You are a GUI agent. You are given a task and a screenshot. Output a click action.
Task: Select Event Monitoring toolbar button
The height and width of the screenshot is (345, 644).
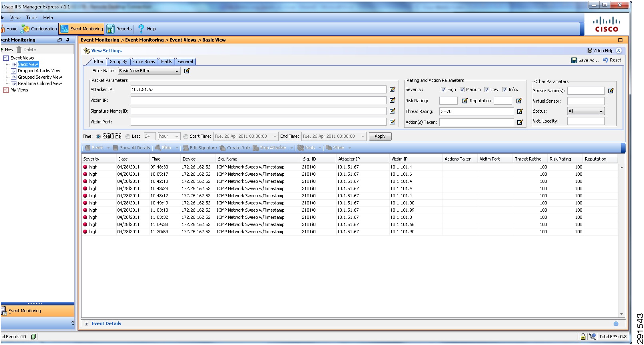(x=82, y=29)
